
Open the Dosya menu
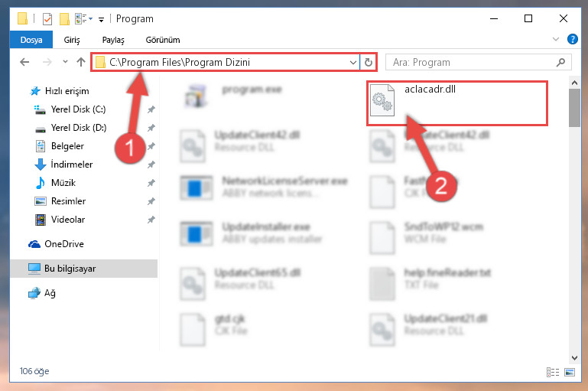click(x=31, y=40)
